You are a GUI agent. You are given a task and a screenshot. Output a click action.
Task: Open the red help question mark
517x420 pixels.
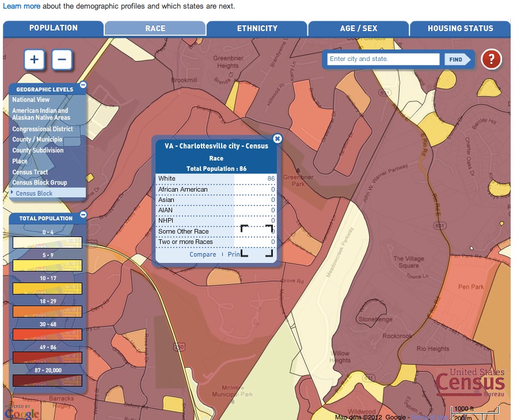(491, 59)
